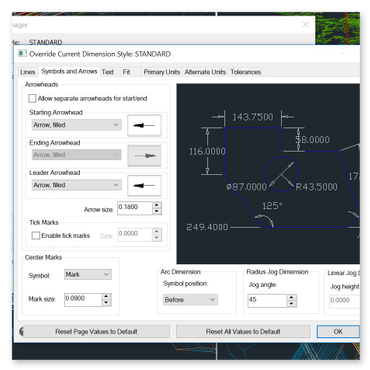Click Reset All Values to Default
370x370 pixels.
click(243, 332)
